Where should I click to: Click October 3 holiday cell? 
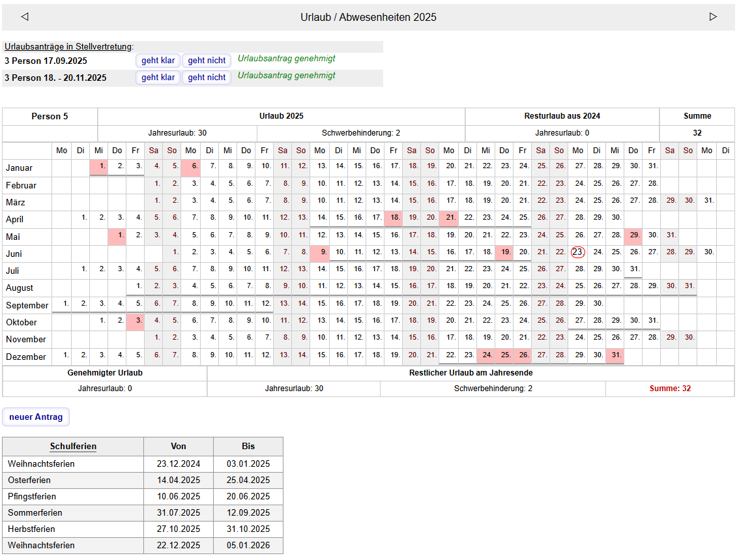click(136, 321)
